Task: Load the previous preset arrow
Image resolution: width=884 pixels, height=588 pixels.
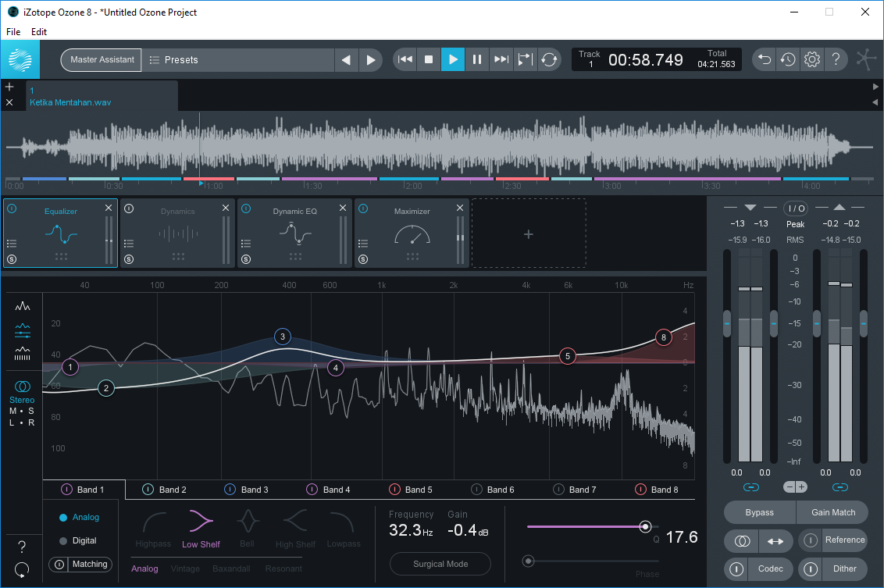Action: pyautogui.click(x=346, y=60)
